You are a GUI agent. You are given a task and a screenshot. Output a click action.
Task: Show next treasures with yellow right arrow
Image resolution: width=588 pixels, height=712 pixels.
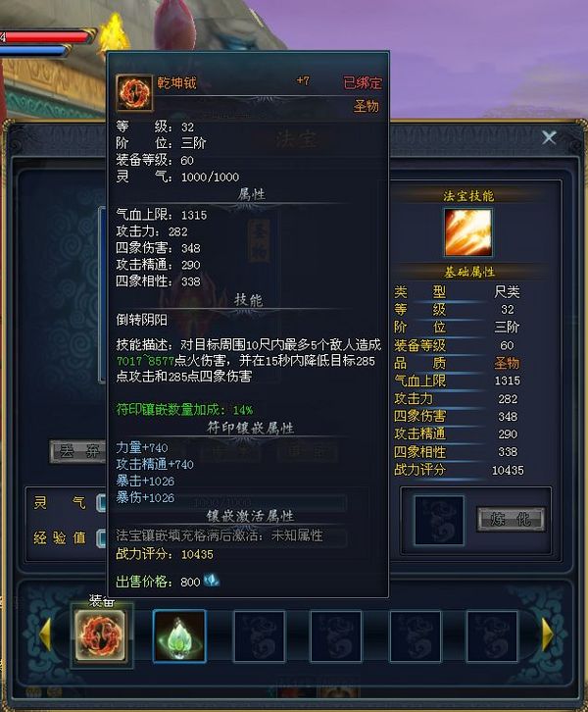coord(548,634)
